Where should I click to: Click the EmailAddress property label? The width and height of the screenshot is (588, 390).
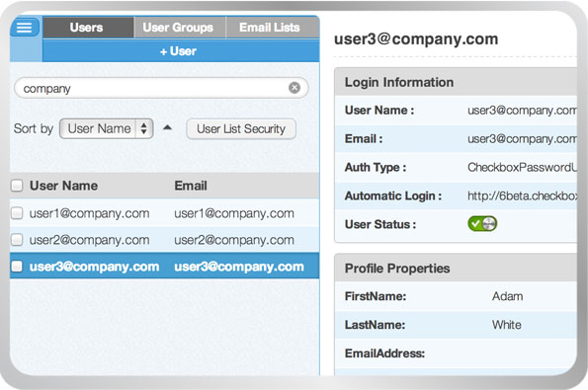[384, 352]
